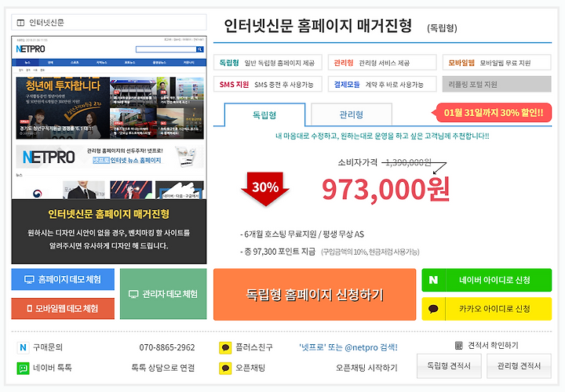Image resolution: width=565 pixels, height=392 pixels.
Task: Click the NETPRO logo in preview
Action: [31, 49]
